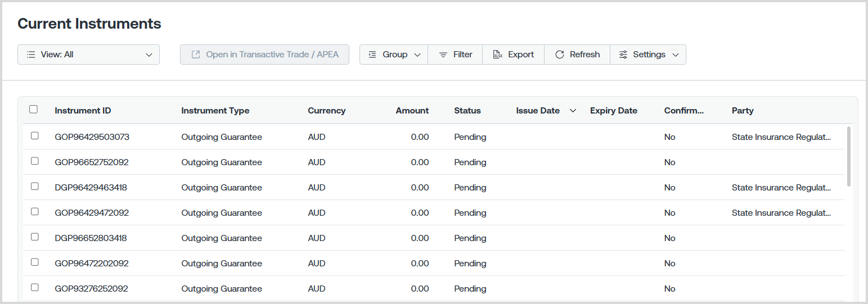Tick checkbox for GOP96652752092

[35, 161]
